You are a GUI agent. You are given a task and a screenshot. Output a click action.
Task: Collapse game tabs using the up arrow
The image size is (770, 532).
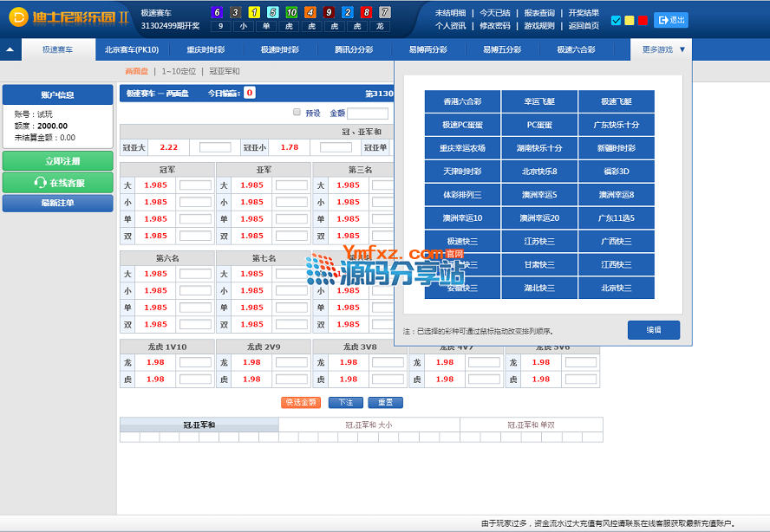(10, 50)
